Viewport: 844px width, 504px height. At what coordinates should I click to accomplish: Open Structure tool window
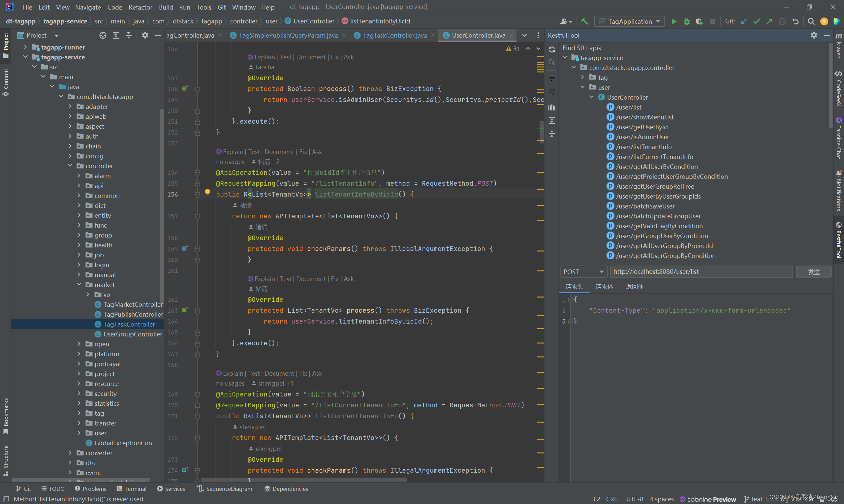point(6,460)
